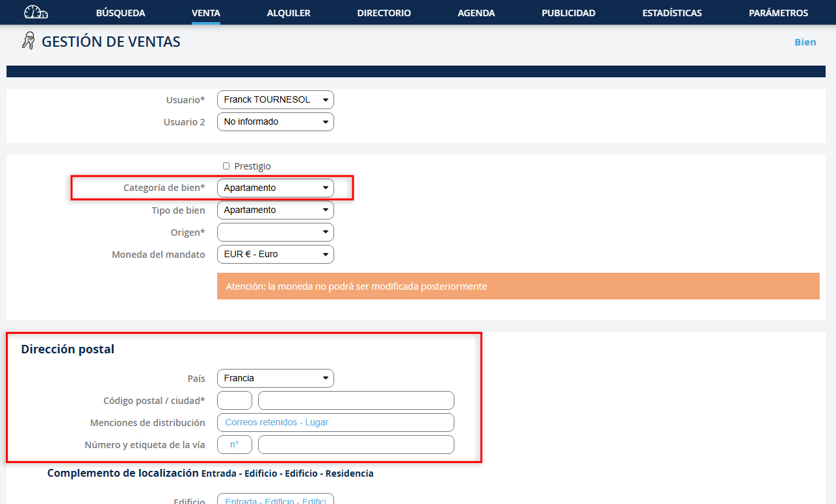Open the Búsqueda menu
836x504 pixels.
click(x=120, y=13)
